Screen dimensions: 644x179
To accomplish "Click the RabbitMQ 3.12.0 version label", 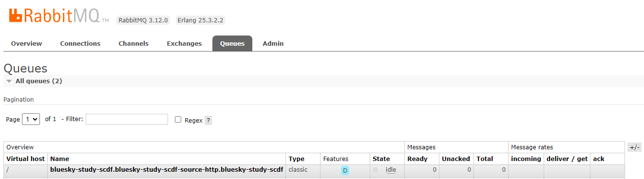I will [x=143, y=20].
